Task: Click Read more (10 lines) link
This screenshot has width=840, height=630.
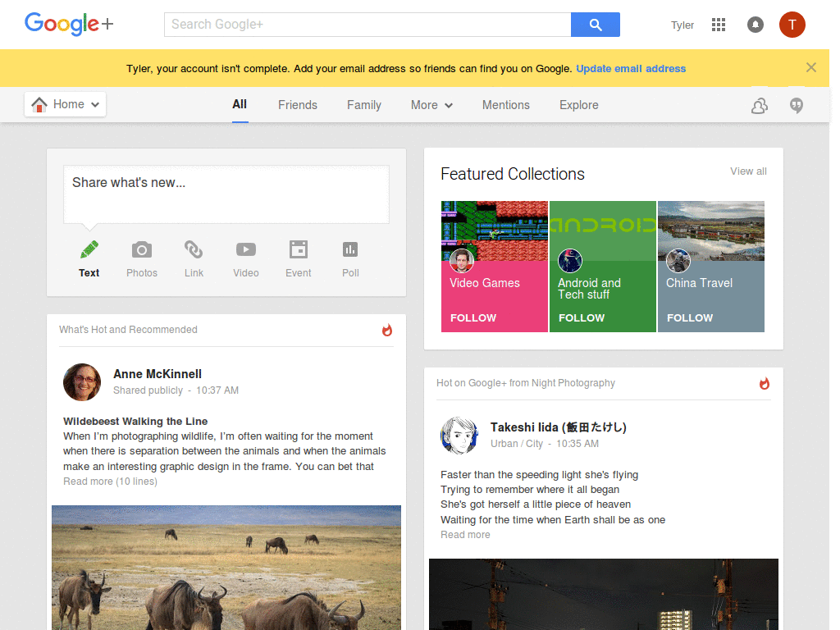Action: pyautogui.click(x=110, y=482)
